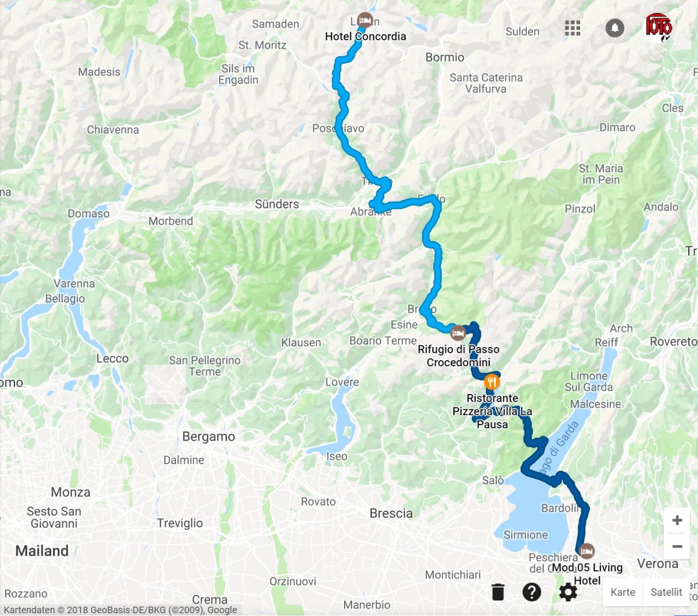The width and height of the screenshot is (698, 616).
Task: Click the Hotel Concordia label text
Action: [x=365, y=37]
